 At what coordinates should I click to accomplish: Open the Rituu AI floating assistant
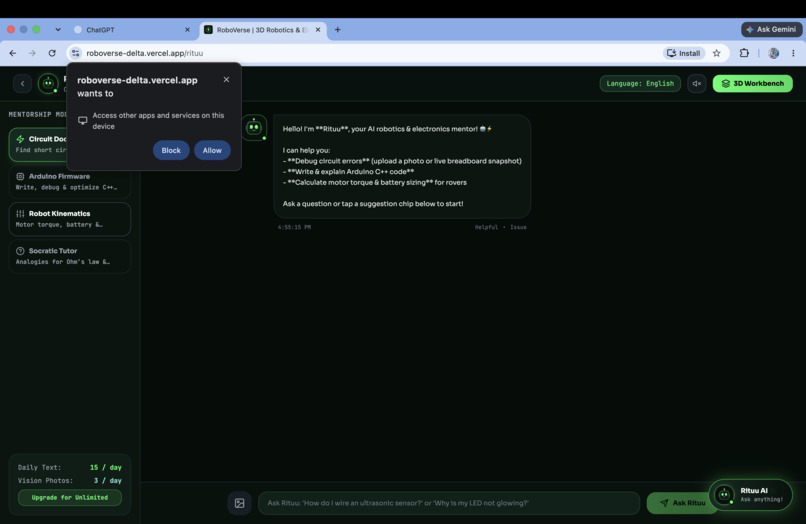tap(750, 495)
